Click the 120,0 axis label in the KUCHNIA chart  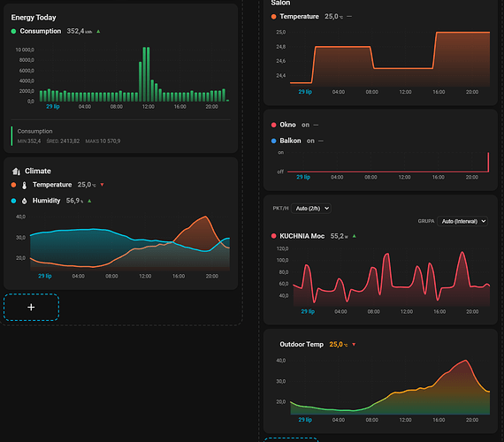click(x=283, y=248)
